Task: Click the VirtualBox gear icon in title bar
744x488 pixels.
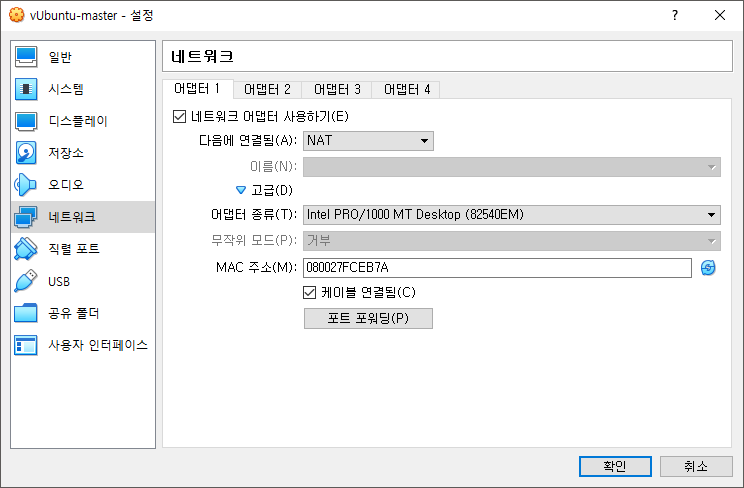Action: (x=17, y=15)
